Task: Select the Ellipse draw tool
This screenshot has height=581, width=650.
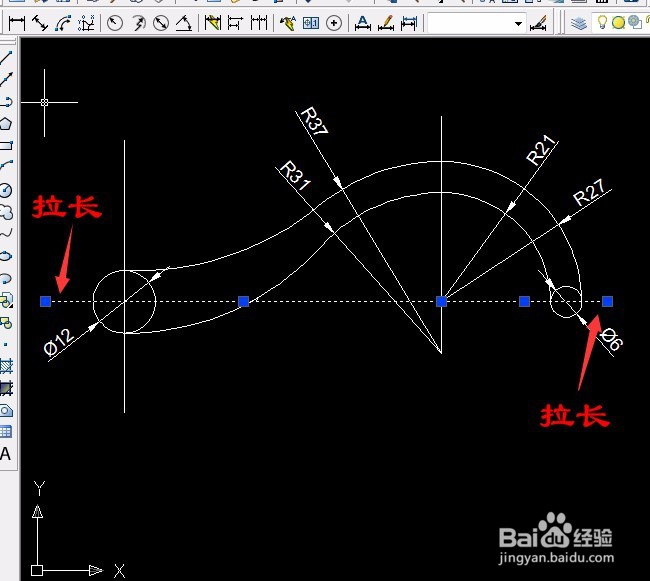Action: pos(6,256)
